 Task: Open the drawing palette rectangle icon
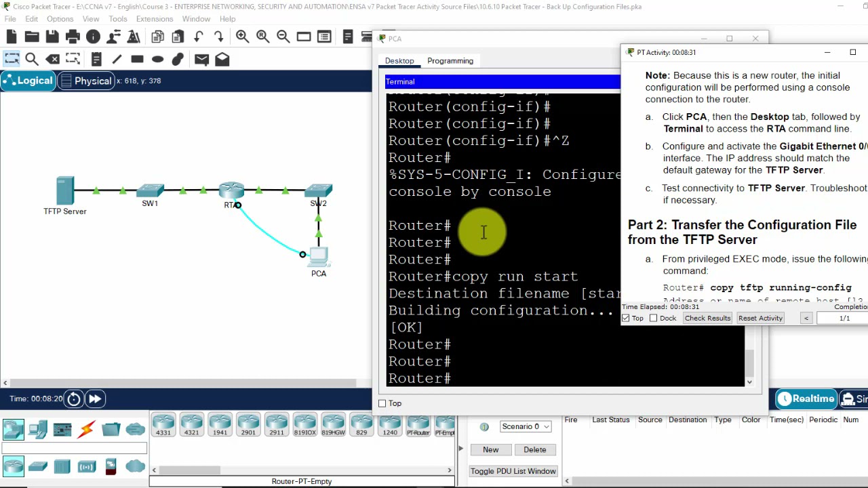point(304,37)
